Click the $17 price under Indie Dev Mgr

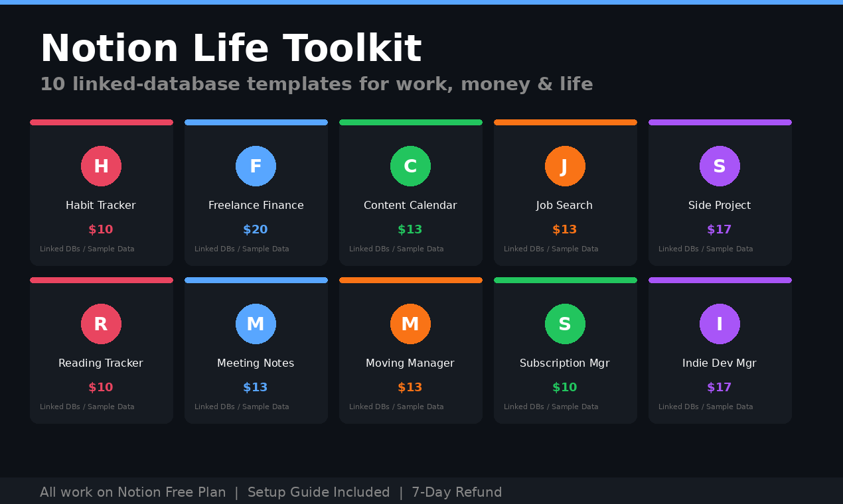point(720,387)
